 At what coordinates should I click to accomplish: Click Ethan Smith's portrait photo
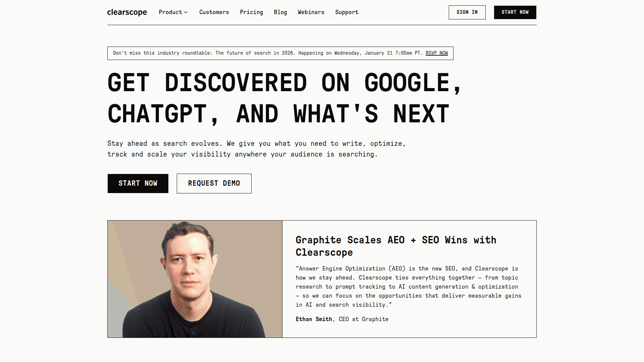[x=195, y=279]
